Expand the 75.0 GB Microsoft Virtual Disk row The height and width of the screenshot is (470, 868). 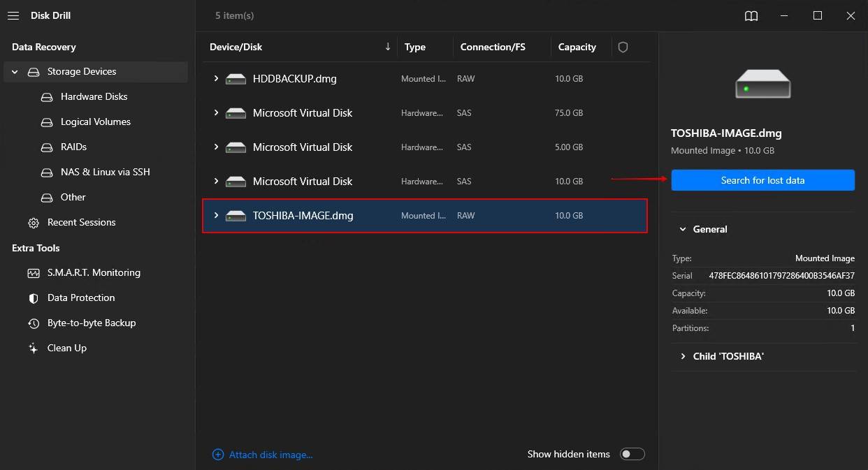216,112
